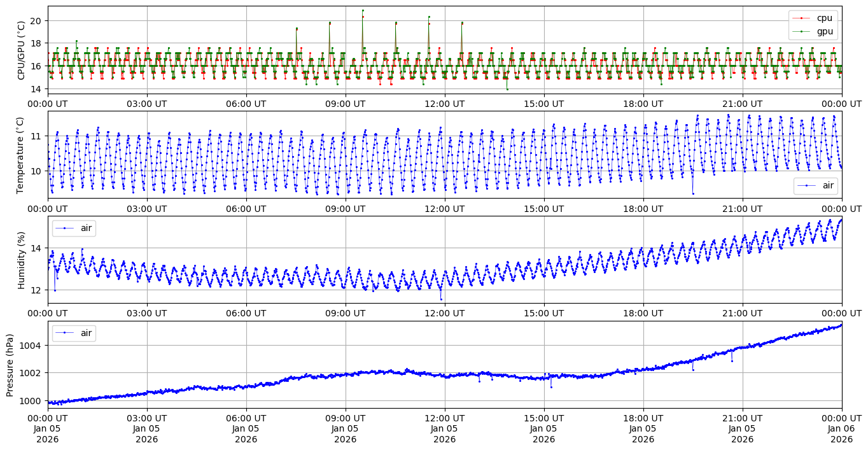Select the tallest GPU spike near 09:30 UT
This screenshot has height=450, width=868.
[x=363, y=10]
